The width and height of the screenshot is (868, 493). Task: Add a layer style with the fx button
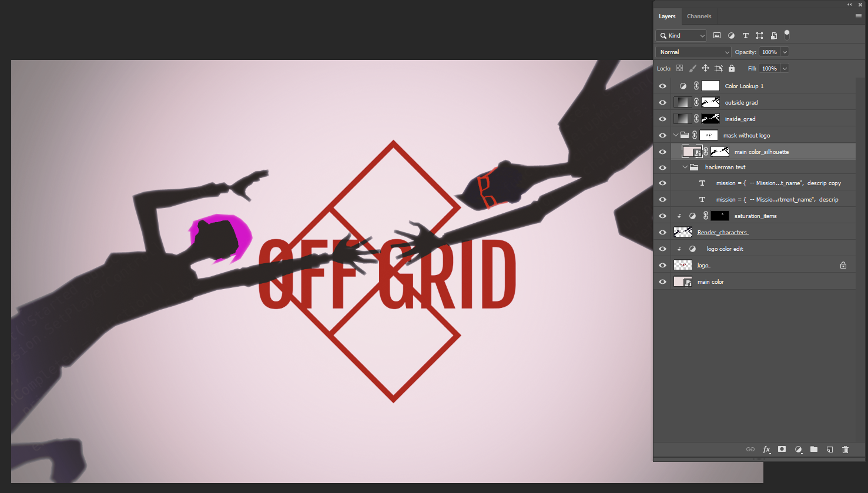[x=767, y=450]
